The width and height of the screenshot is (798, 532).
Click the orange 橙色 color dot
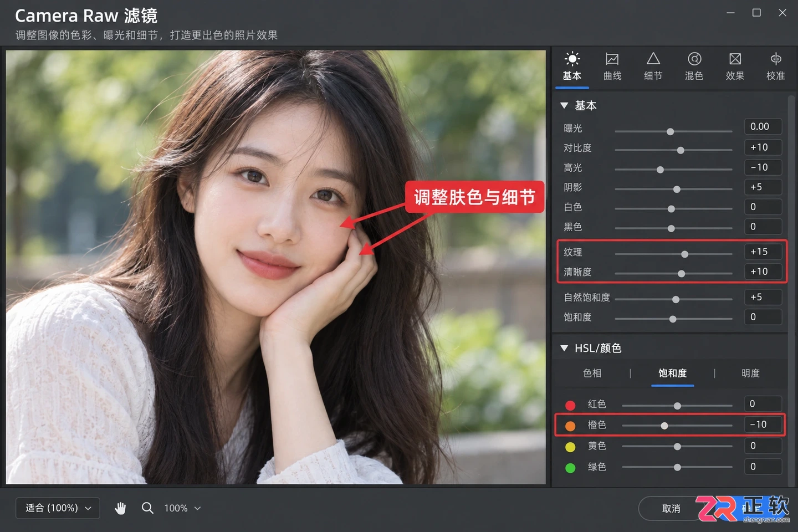pos(570,426)
